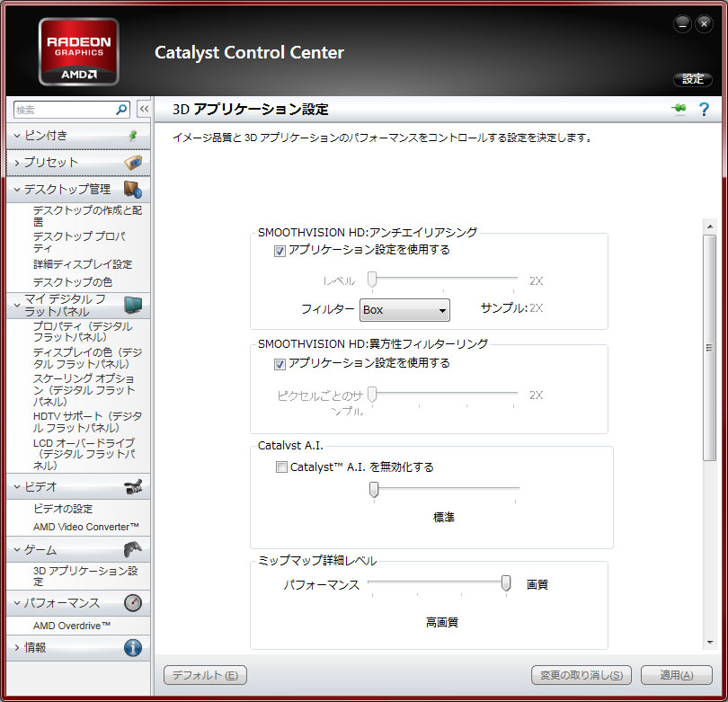Toggle anti-aliasing アプリケーション設定を使用する checkbox

click(x=280, y=251)
